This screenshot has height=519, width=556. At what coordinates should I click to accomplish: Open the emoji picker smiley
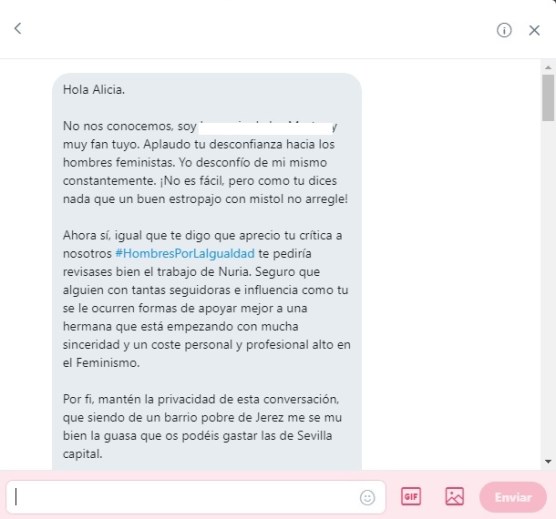[367, 497]
